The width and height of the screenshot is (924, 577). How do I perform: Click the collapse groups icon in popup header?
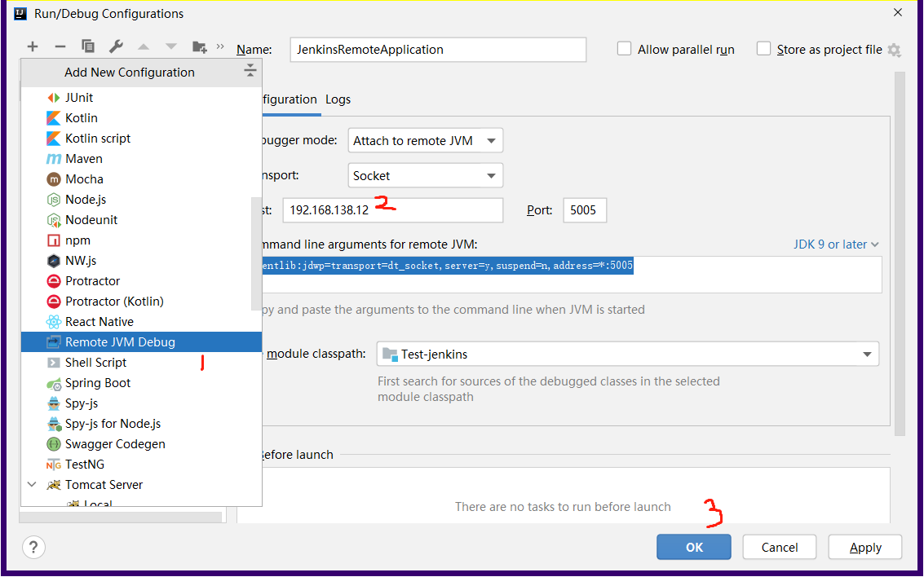click(x=250, y=70)
